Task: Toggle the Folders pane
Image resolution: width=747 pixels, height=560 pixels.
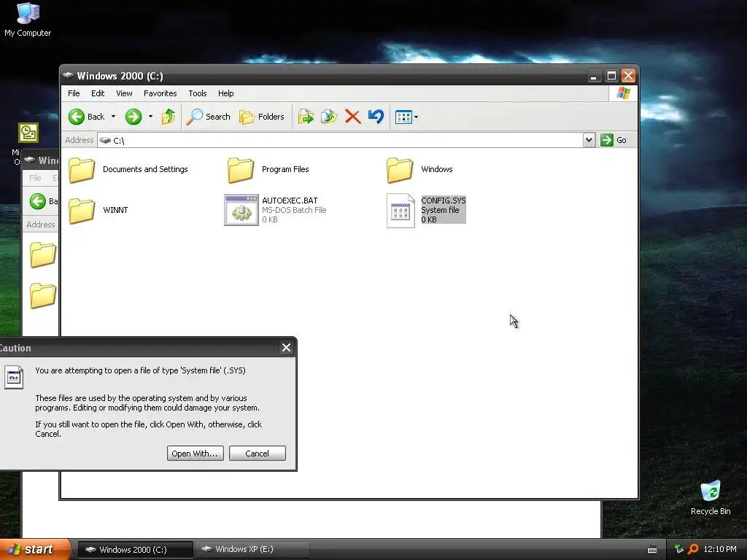Action: click(x=262, y=117)
